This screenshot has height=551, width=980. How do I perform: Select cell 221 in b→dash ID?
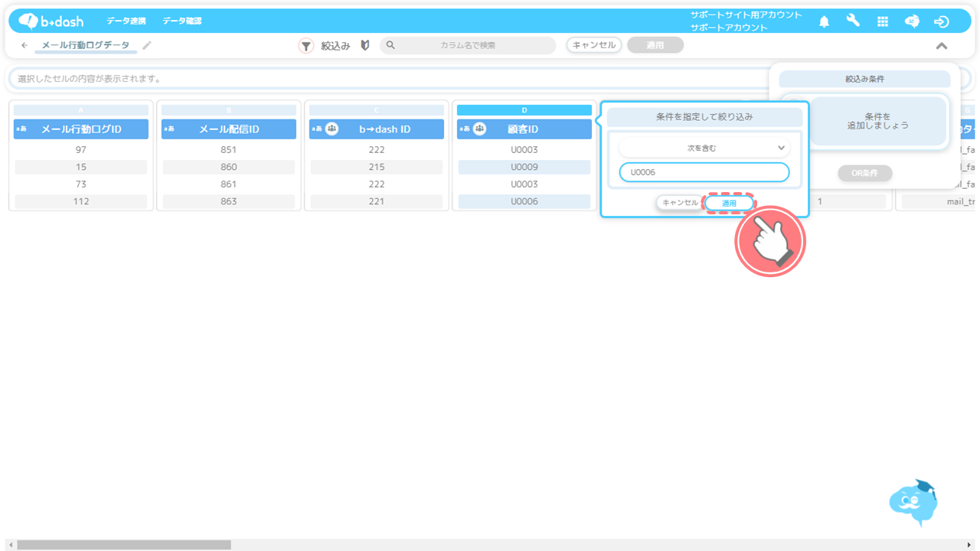(x=377, y=201)
